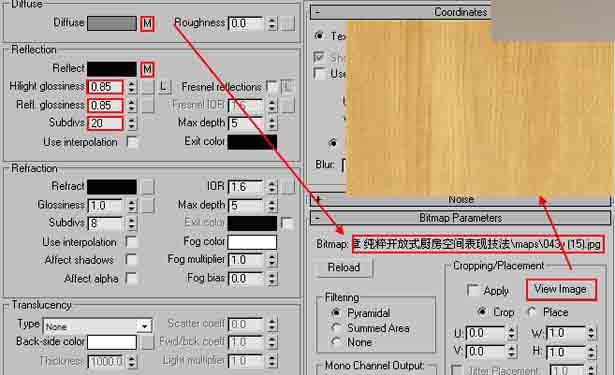This screenshot has width=615, height=375.
Task: Click the cropping W value field
Action: pos(567,333)
